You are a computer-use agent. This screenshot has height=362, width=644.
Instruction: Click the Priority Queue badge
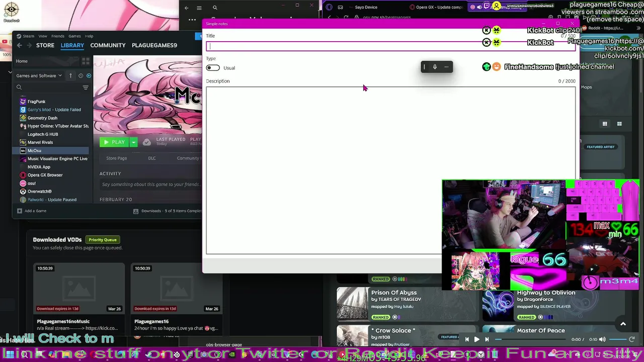103,240
